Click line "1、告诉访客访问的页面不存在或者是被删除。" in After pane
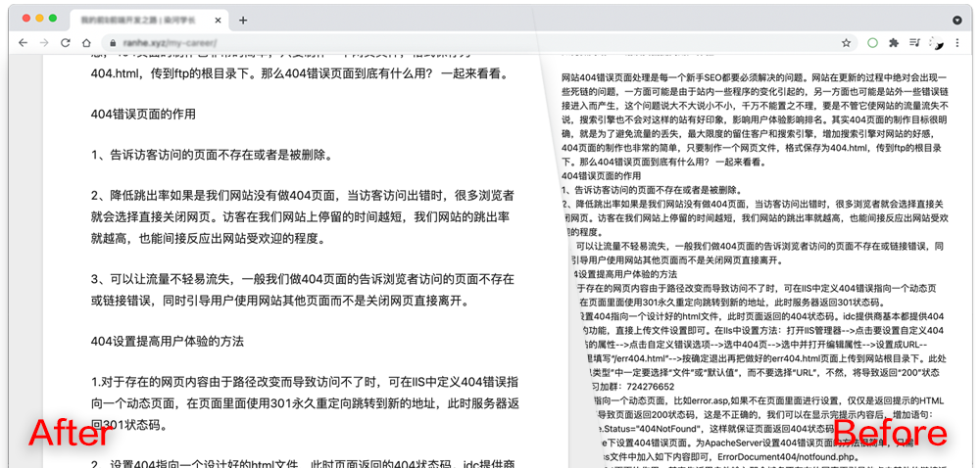The width and height of the screenshot is (980, 468). (x=212, y=155)
